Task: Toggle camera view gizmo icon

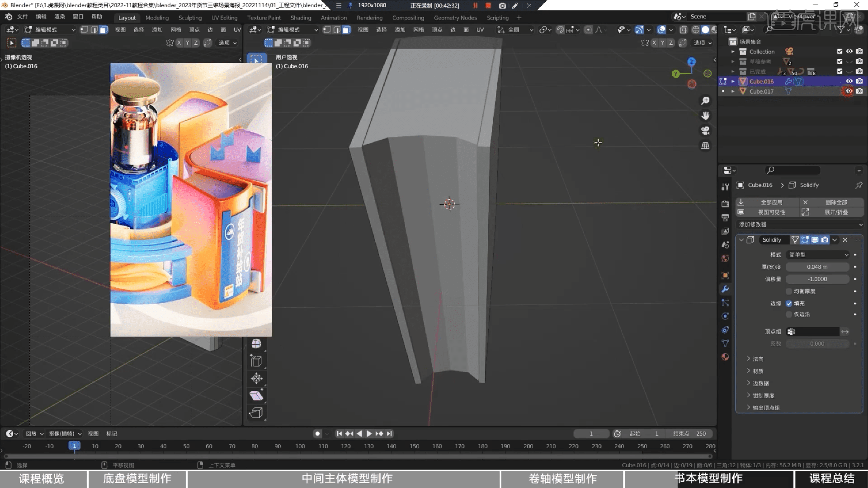Action: click(x=705, y=131)
